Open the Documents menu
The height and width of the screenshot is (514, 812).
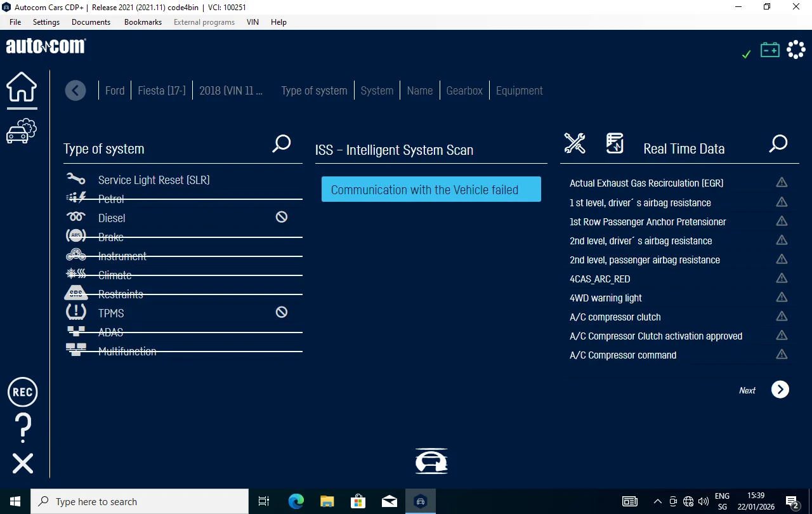click(91, 22)
